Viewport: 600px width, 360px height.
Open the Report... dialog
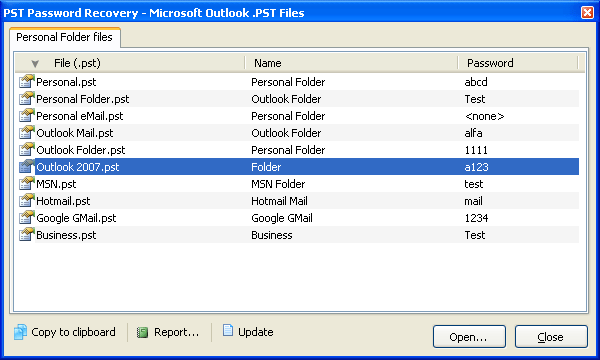coord(176,332)
